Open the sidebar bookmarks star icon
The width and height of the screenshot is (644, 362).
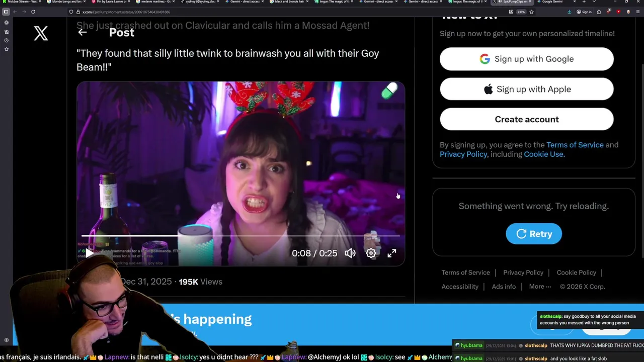[6, 49]
